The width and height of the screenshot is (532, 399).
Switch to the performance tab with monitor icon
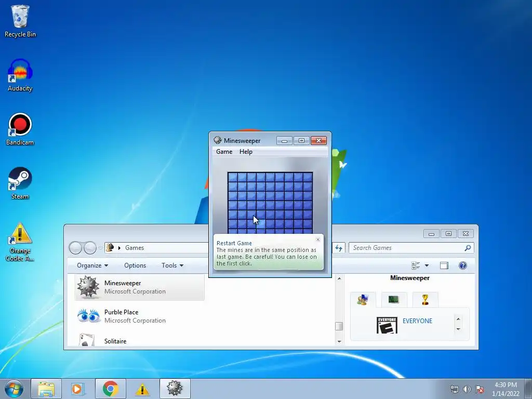(x=394, y=300)
